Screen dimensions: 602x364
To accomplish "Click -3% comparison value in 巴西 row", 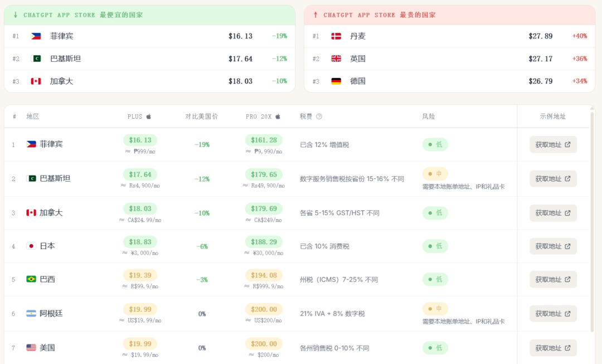I will [202, 280].
